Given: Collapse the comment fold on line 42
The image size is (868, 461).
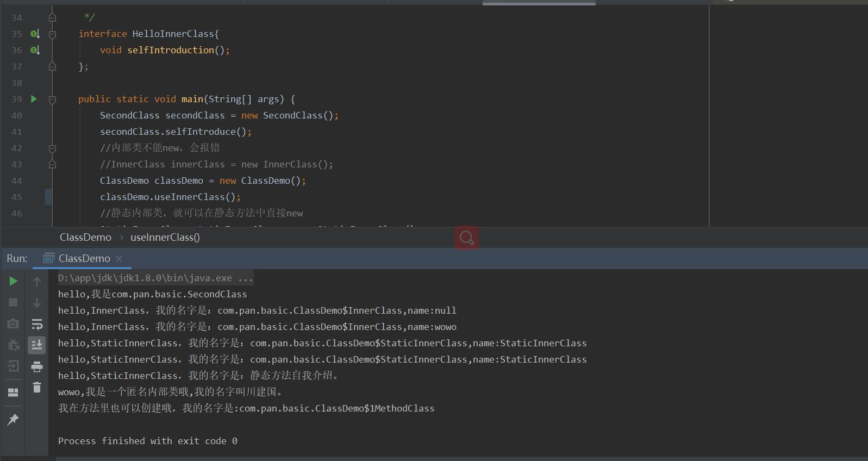Looking at the screenshot, I should pyautogui.click(x=52, y=148).
